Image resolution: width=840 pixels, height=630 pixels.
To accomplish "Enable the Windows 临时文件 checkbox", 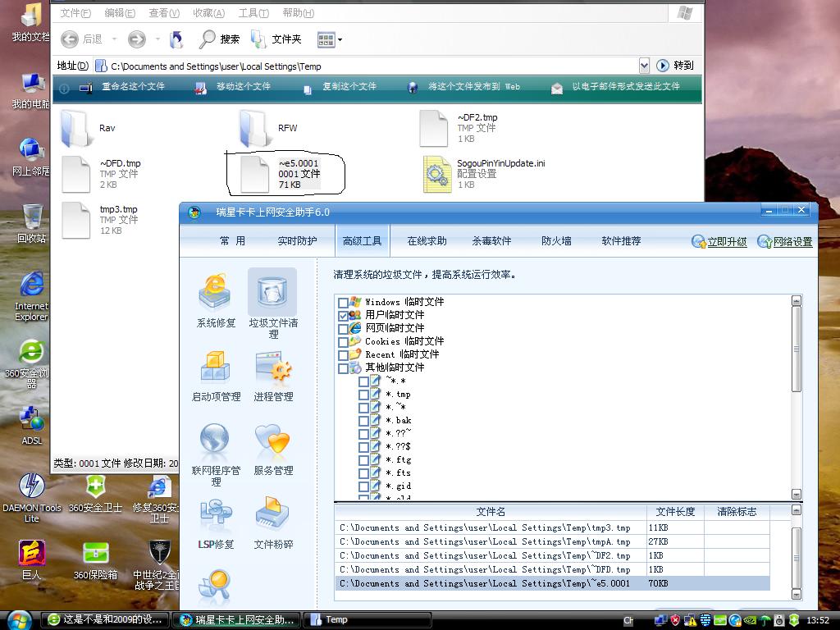I will point(343,303).
